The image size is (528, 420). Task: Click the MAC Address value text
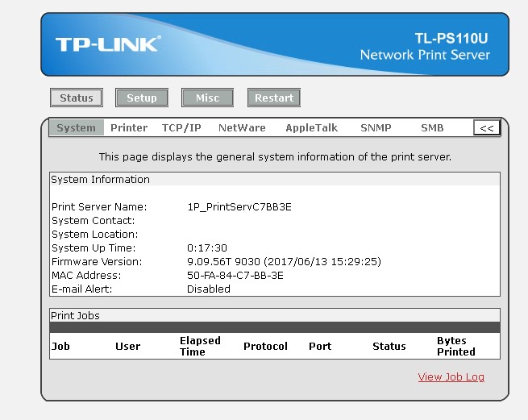[x=235, y=276]
